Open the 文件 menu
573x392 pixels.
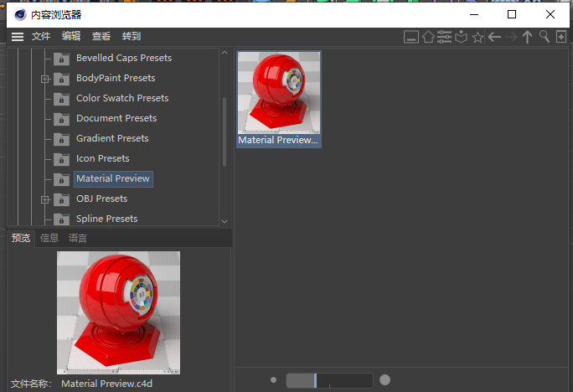click(x=41, y=36)
